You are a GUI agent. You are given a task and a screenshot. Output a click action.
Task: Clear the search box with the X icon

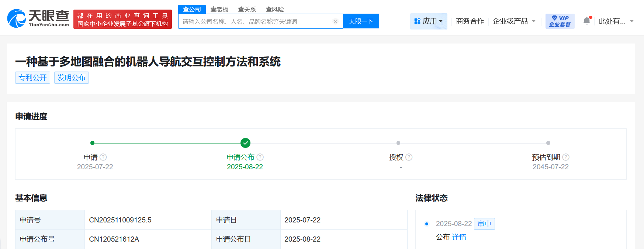click(x=335, y=21)
